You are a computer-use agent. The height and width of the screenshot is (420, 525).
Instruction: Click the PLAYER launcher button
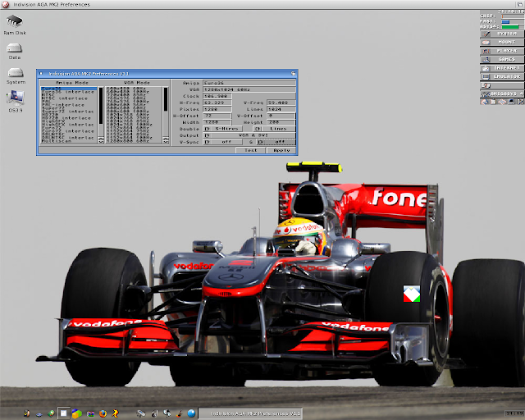tap(502, 51)
